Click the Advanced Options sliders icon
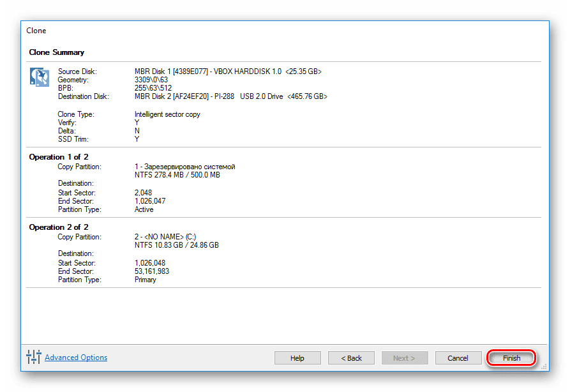This screenshot has width=570, height=392. coord(33,357)
